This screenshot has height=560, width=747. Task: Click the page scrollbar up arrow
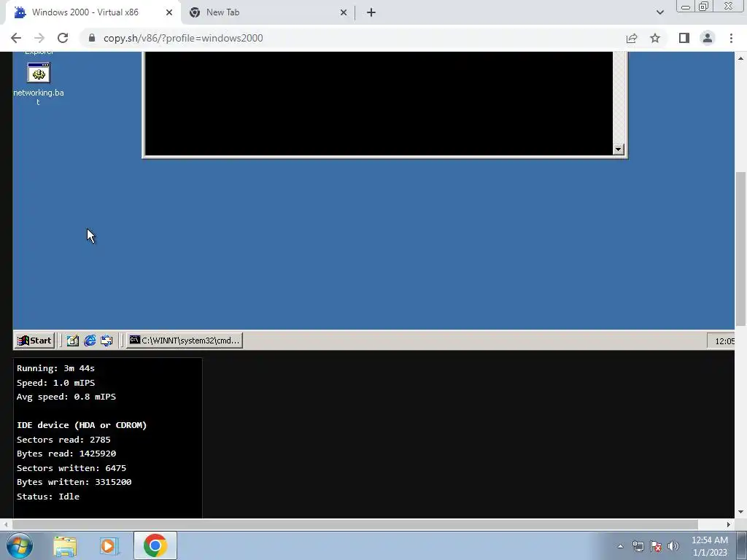[741, 58]
